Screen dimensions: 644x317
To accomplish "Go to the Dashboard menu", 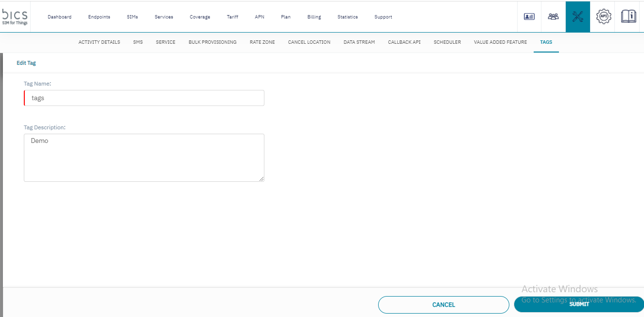I will click(59, 17).
